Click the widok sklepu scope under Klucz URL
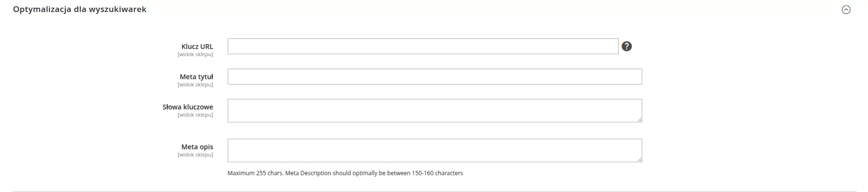This screenshot has height=192, width=868. tap(195, 55)
